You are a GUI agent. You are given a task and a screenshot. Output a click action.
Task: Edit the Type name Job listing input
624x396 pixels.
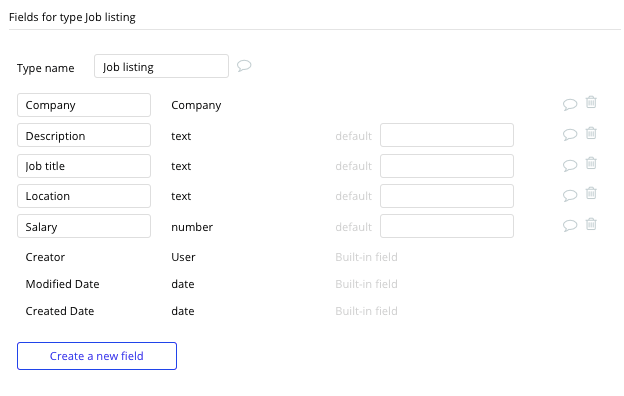(161, 66)
